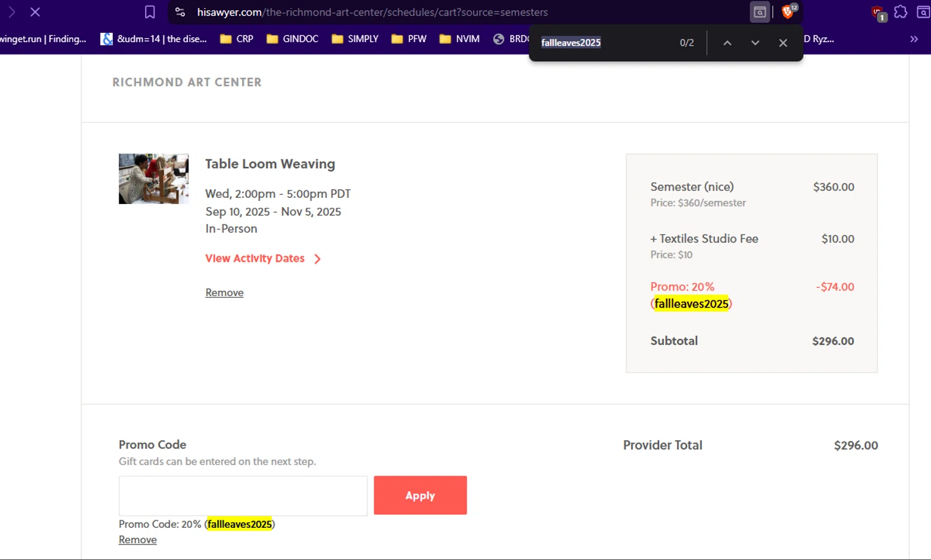Click the find-in-page icon in address bar
The image size is (931, 560).
pyautogui.click(x=760, y=12)
